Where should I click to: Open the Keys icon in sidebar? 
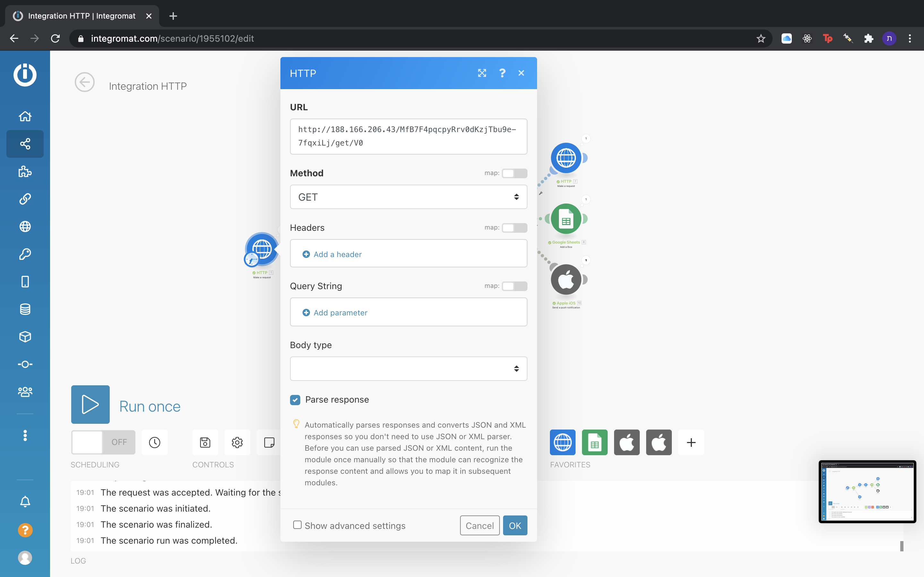click(x=25, y=254)
